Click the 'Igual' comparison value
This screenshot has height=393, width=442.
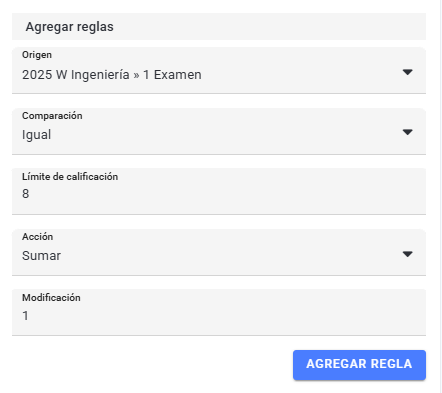pyautogui.click(x=36, y=135)
